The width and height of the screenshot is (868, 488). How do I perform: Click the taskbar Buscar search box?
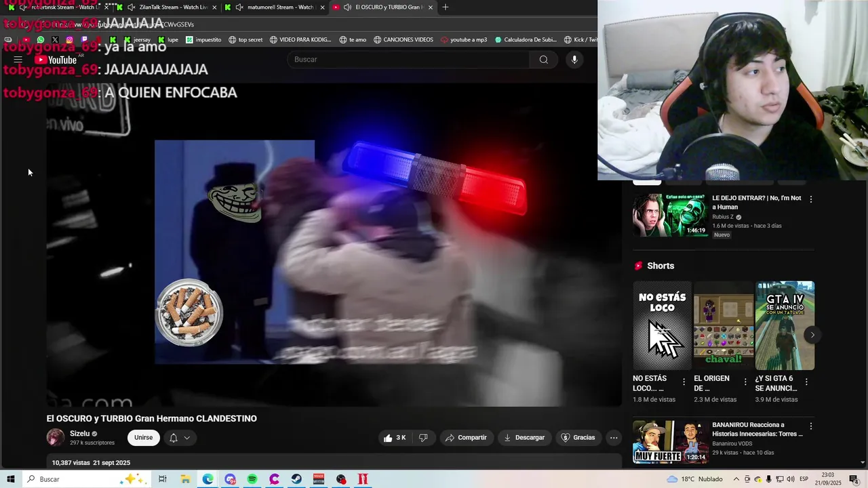pyautogui.click(x=86, y=479)
